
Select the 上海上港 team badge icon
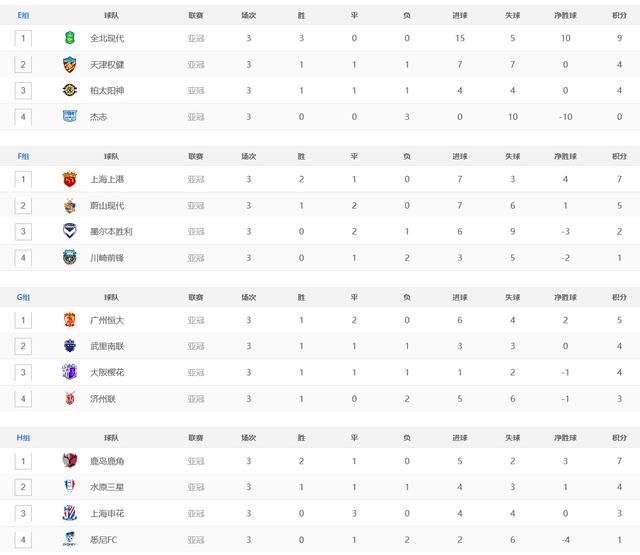coord(69,179)
